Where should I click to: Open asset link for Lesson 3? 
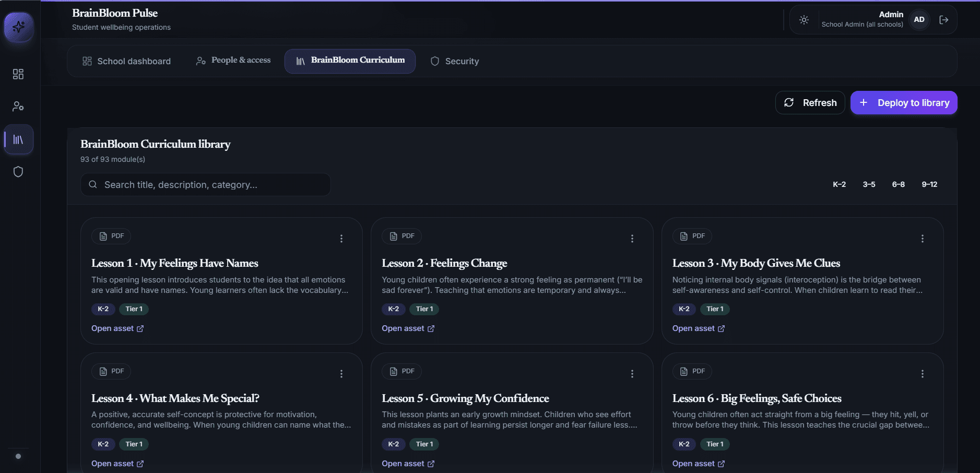coord(699,328)
